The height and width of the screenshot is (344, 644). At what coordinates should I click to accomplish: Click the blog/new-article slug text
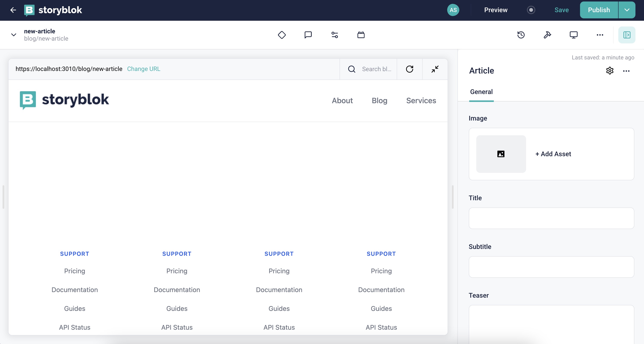(46, 39)
